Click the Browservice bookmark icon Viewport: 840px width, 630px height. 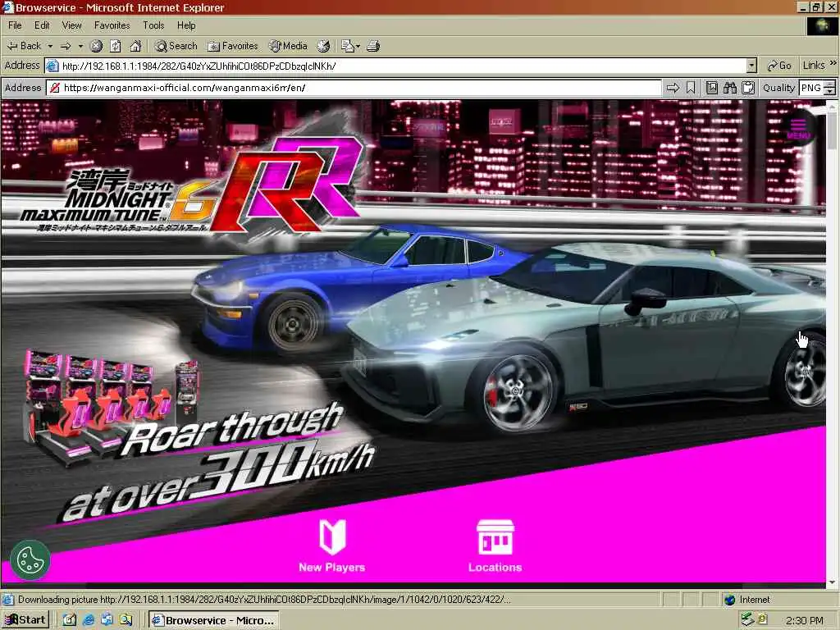pos(691,88)
